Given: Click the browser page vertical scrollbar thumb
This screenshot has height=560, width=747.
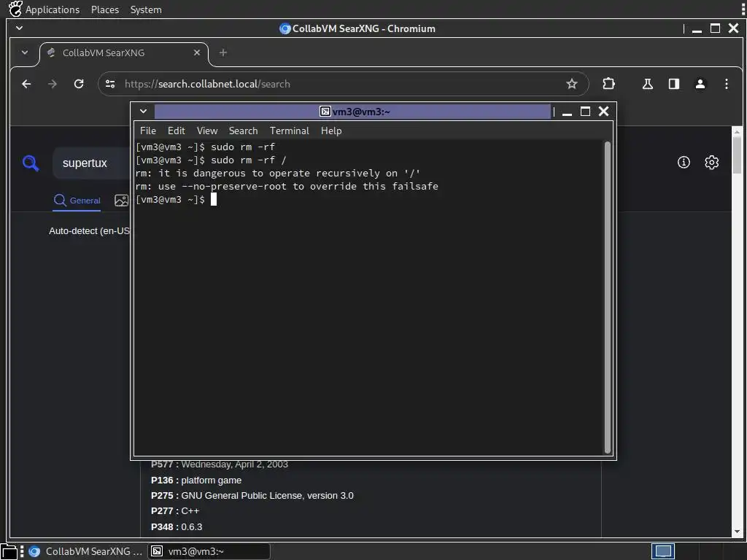Looking at the screenshot, I should click(x=737, y=155).
